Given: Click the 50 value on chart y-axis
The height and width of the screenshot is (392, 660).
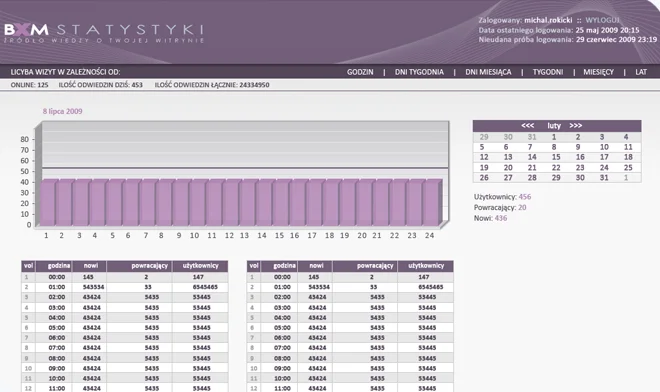Looking at the screenshot, I should pos(25,171).
